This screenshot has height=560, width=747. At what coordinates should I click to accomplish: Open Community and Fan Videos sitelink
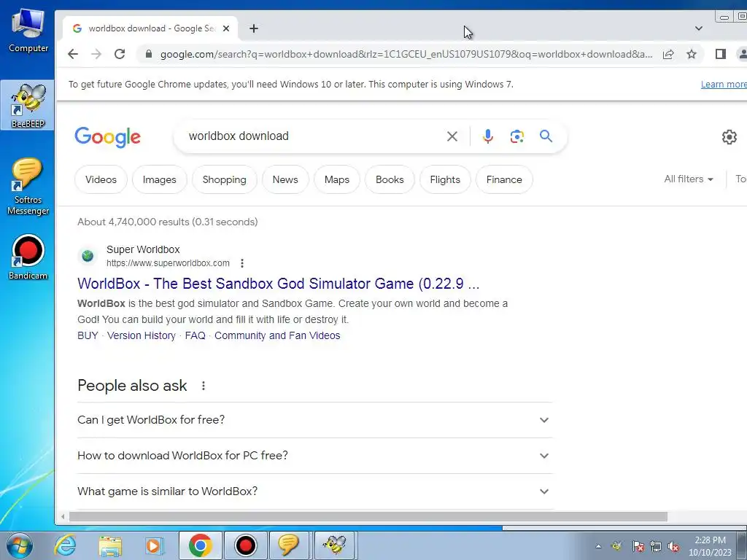tap(277, 335)
